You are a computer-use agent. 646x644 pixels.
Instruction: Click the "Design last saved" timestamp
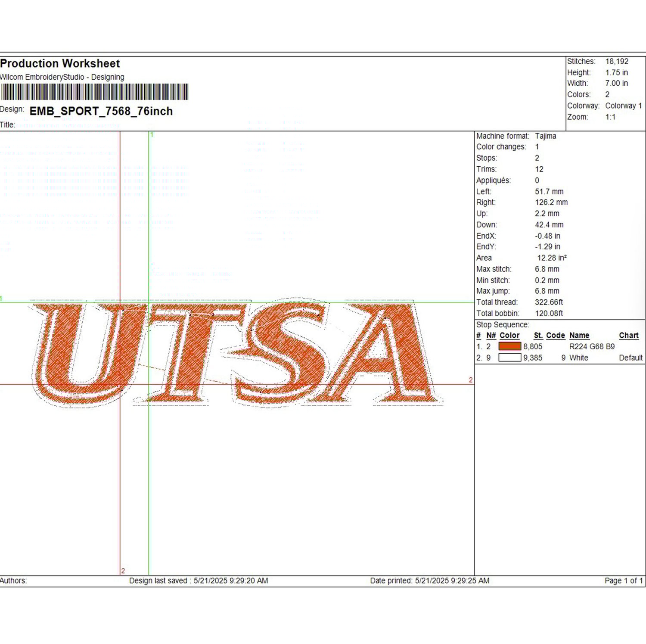tap(199, 581)
